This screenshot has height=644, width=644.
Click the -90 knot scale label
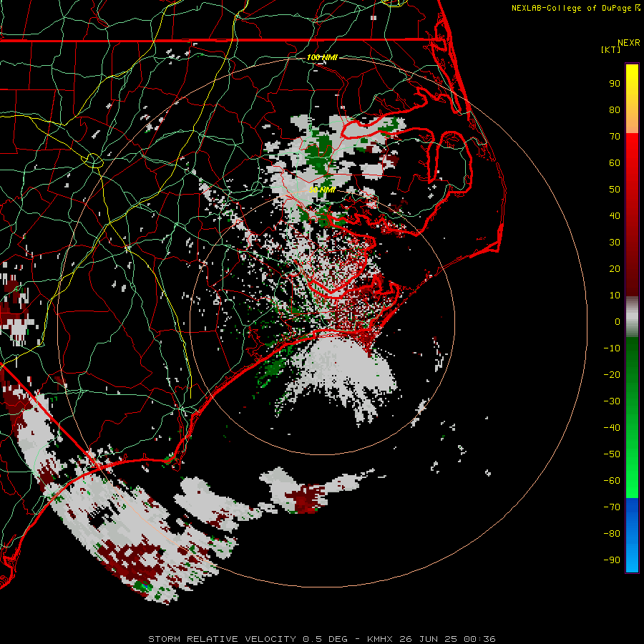point(612,560)
